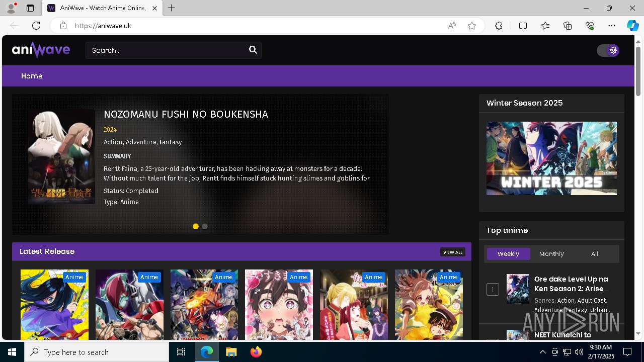Open the volume control

pos(579,352)
